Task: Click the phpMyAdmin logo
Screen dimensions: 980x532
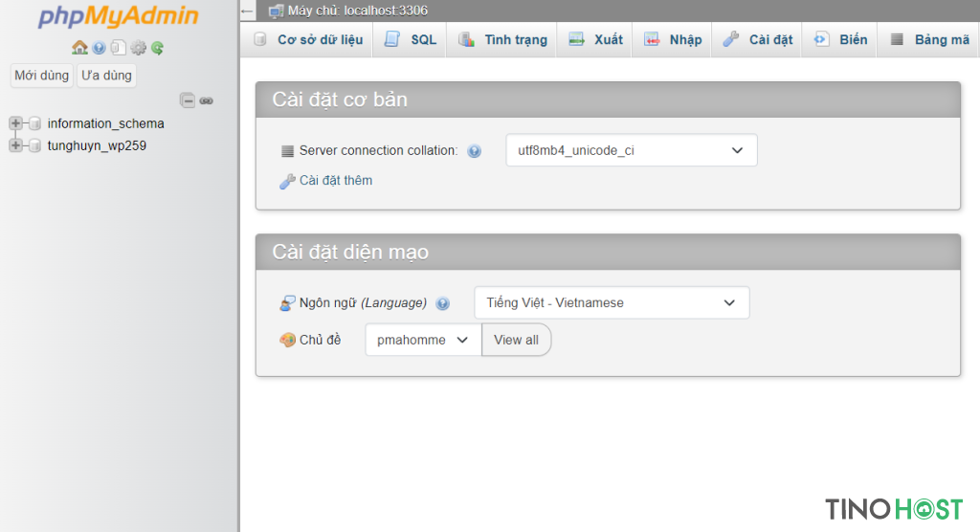Action: click(118, 16)
